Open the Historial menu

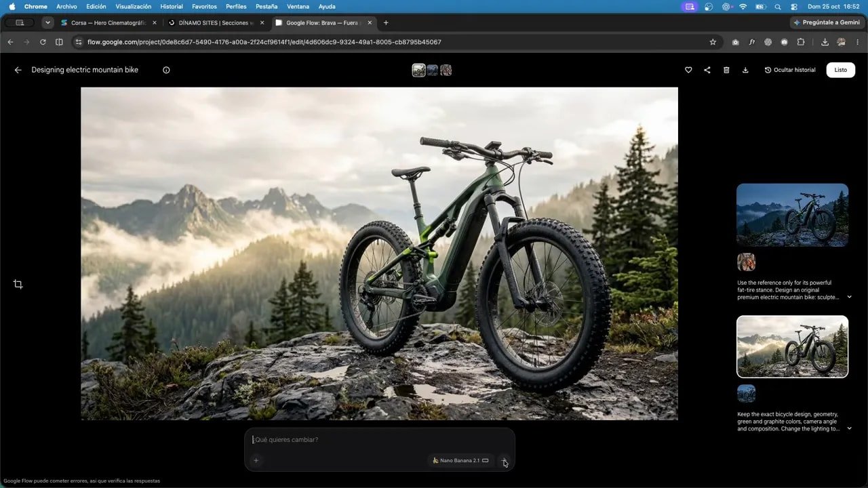(x=172, y=7)
